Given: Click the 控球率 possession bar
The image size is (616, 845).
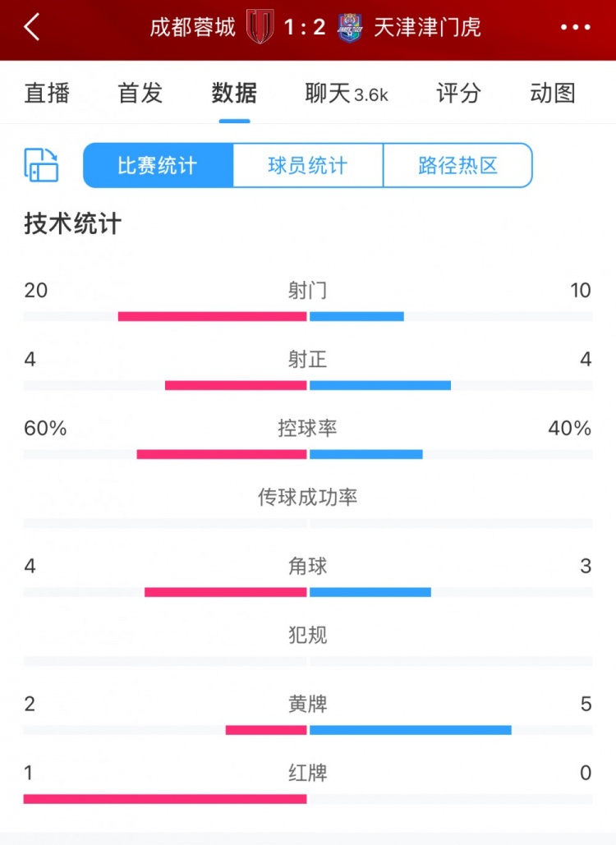Looking at the screenshot, I should (x=307, y=452).
